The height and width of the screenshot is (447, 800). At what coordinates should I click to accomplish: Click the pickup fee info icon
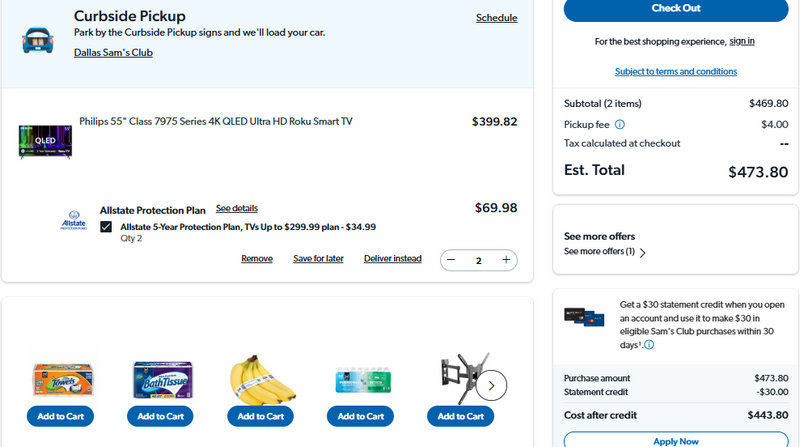[x=620, y=124]
